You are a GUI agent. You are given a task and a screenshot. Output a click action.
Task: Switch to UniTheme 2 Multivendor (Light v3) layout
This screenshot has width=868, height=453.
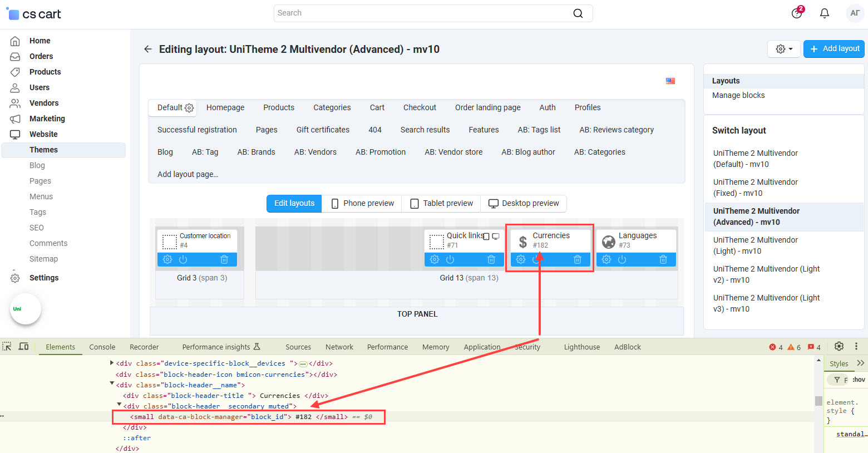tap(766, 303)
